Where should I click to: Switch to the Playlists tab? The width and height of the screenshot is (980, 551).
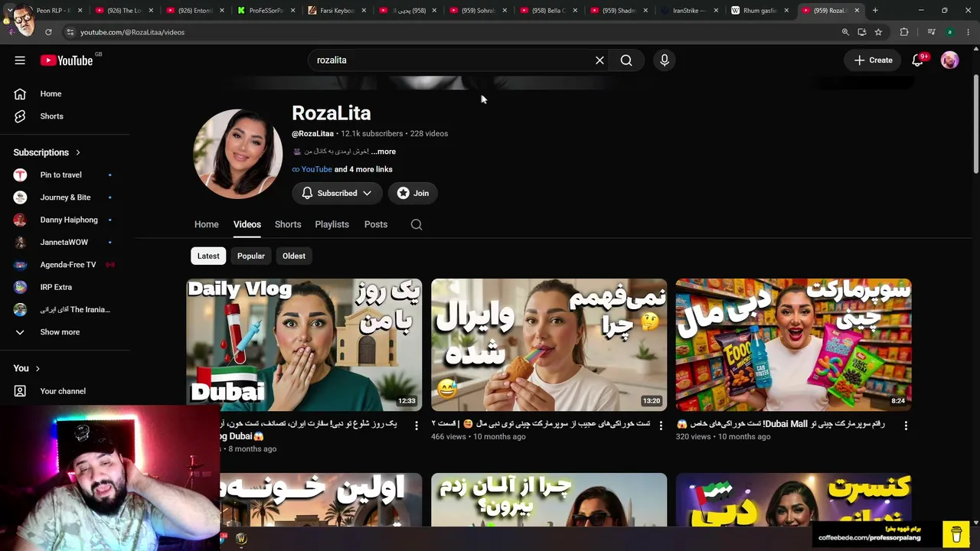point(332,224)
